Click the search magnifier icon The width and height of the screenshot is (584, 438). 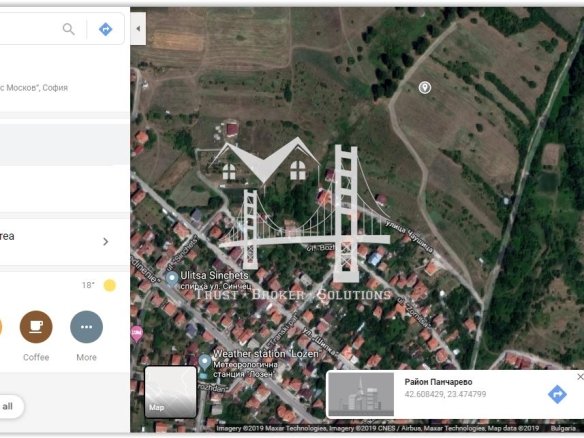69,29
